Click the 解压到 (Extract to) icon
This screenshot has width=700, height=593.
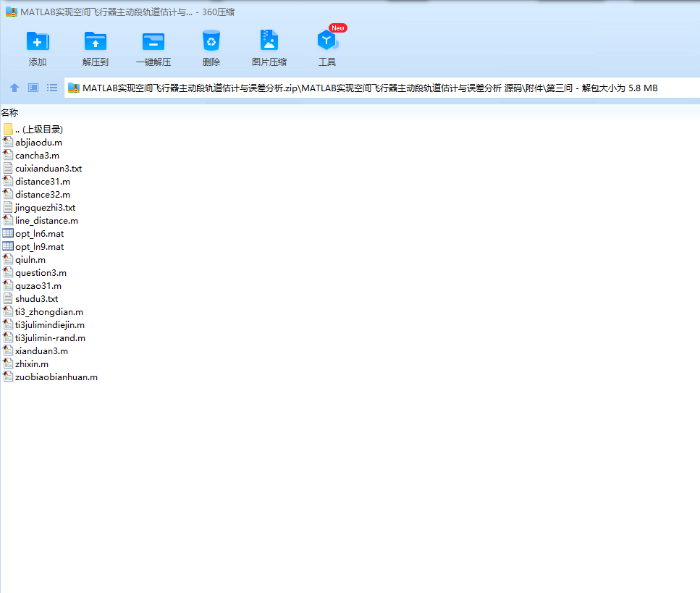[x=96, y=41]
